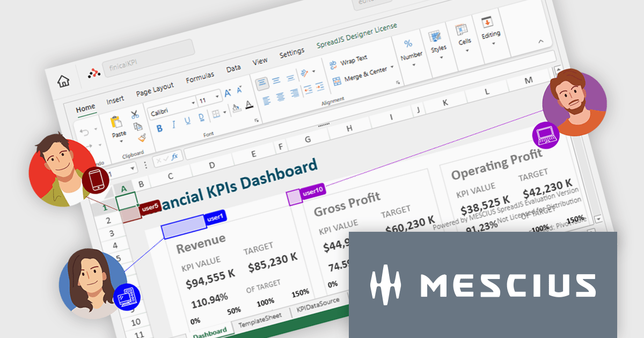Click the SpreadJS app logo icon

click(93, 73)
